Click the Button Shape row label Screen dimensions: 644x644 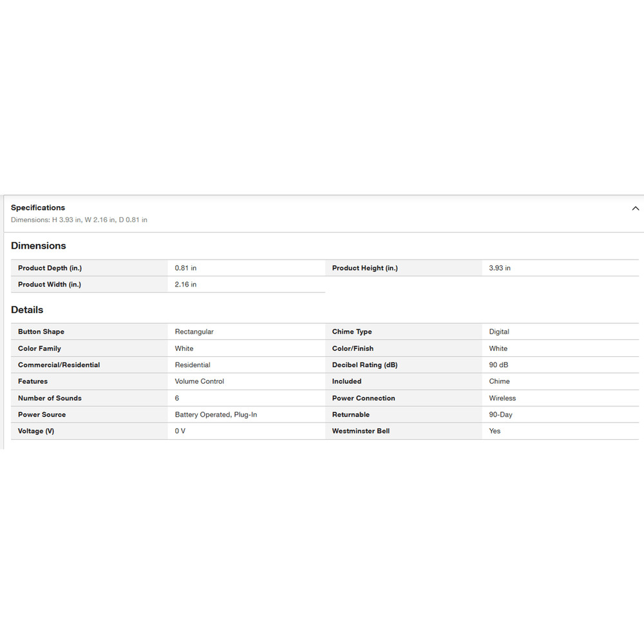(x=41, y=332)
